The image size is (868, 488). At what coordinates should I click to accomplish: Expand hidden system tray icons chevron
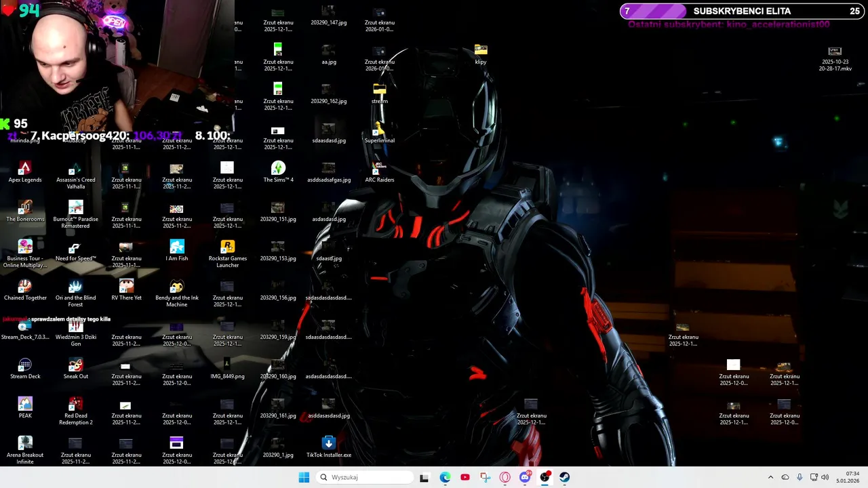click(770, 477)
